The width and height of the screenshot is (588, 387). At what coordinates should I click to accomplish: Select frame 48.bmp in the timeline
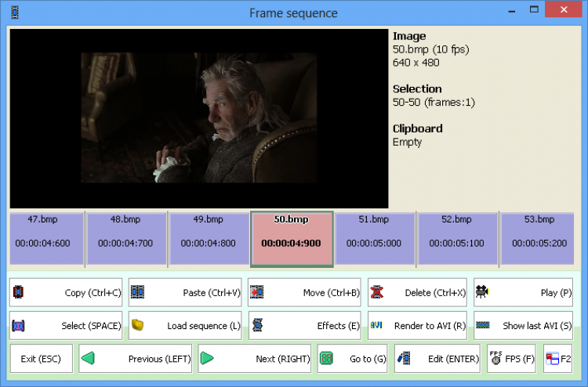pos(126,239)
